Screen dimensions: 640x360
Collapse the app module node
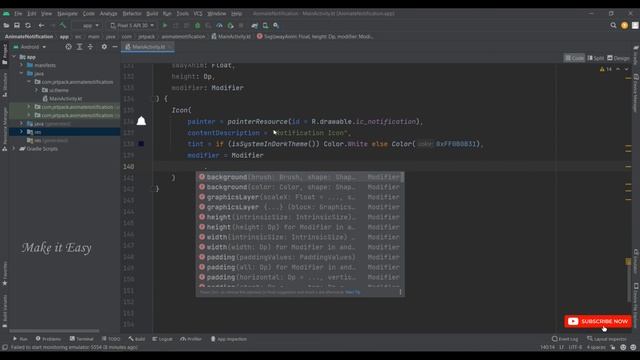click(x=15, y=57)
